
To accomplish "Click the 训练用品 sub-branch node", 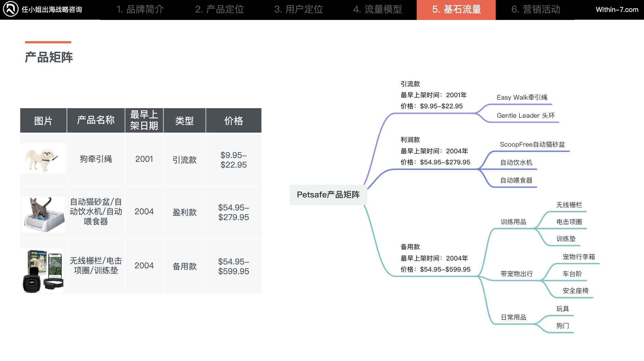I will (514, 221).
